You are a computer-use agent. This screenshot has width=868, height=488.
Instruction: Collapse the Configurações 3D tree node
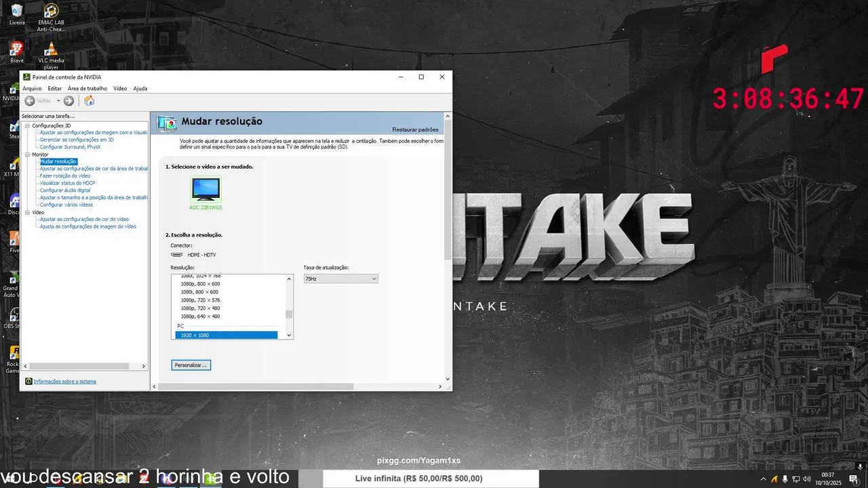(28, 125)
